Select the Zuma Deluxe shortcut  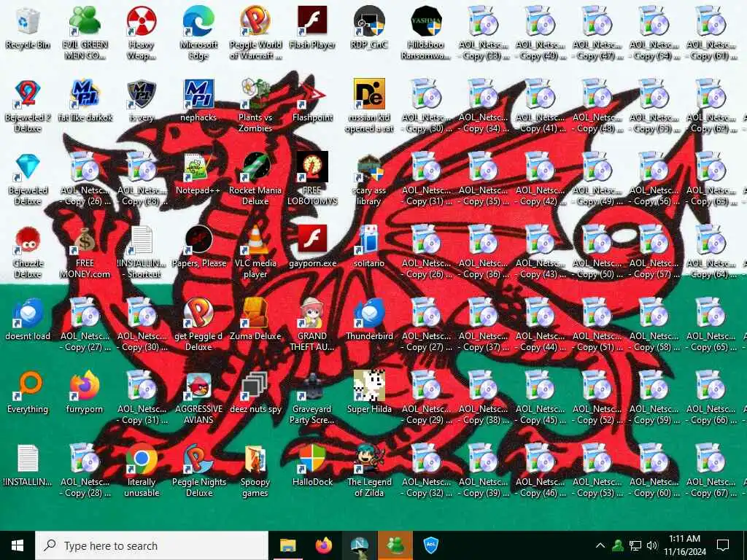click(x=255, y=314)
